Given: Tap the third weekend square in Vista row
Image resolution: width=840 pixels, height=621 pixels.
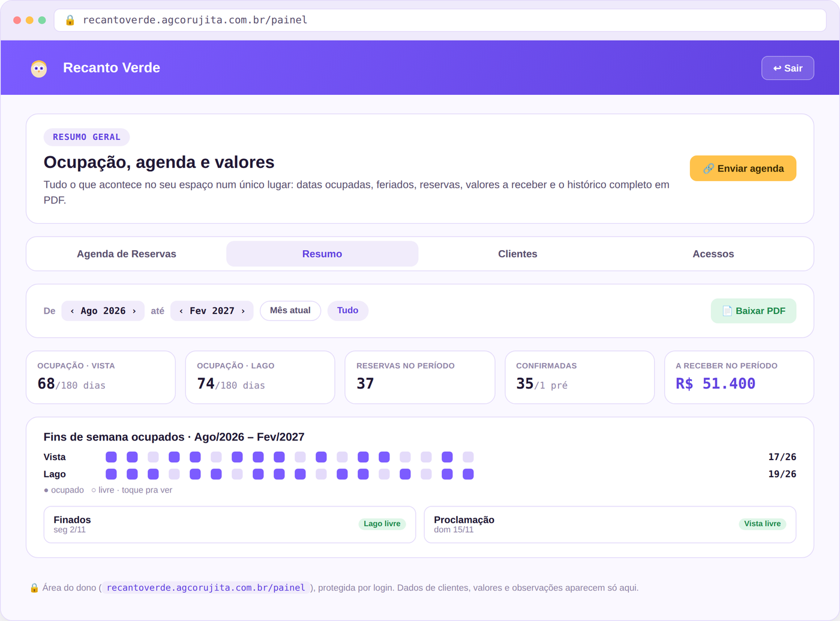Looking at the screenshot, I should pyautogui.click(x=153, y=457).
